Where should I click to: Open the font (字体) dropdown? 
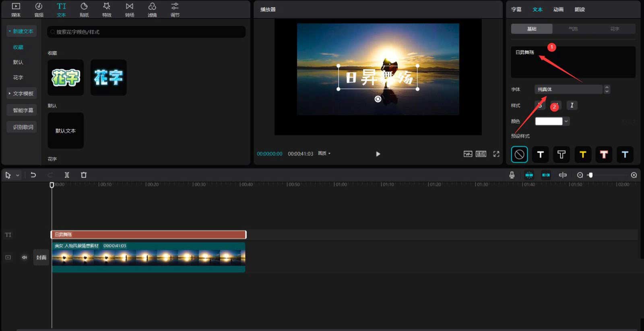pyautogui.click(x=568, y=89)
